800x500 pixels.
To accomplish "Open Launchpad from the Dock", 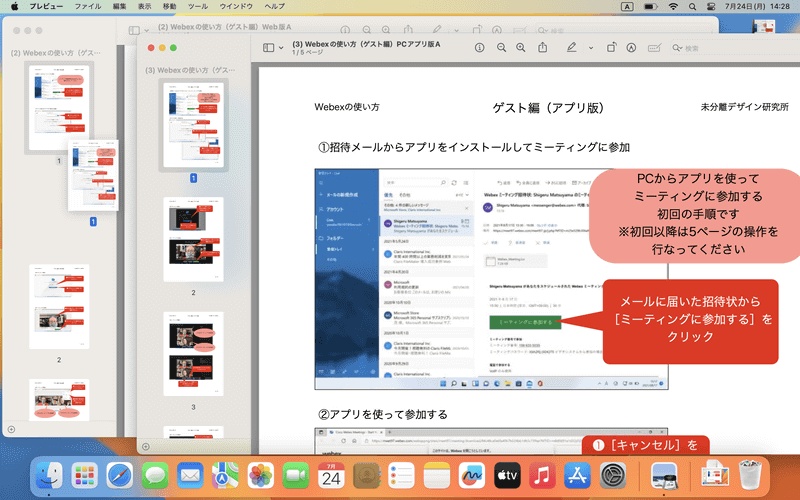I will [85, 476].
